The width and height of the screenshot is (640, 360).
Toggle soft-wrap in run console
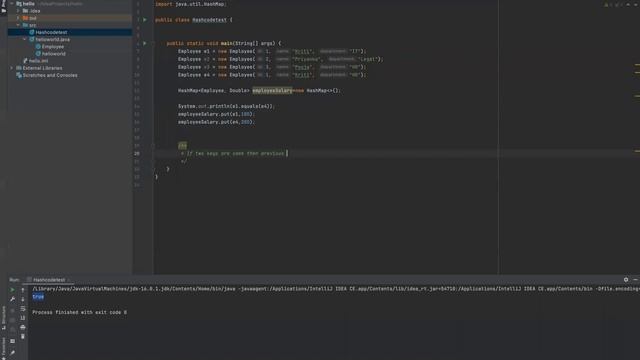click(23, 309)
